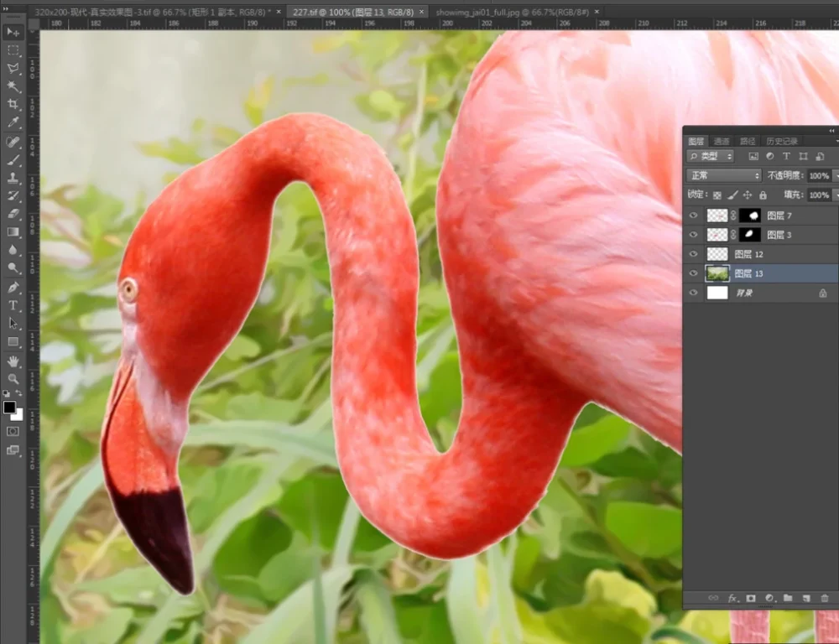
Task: Select the Path Selection tool
Action: pyautogui.click(x=13, y=324)
